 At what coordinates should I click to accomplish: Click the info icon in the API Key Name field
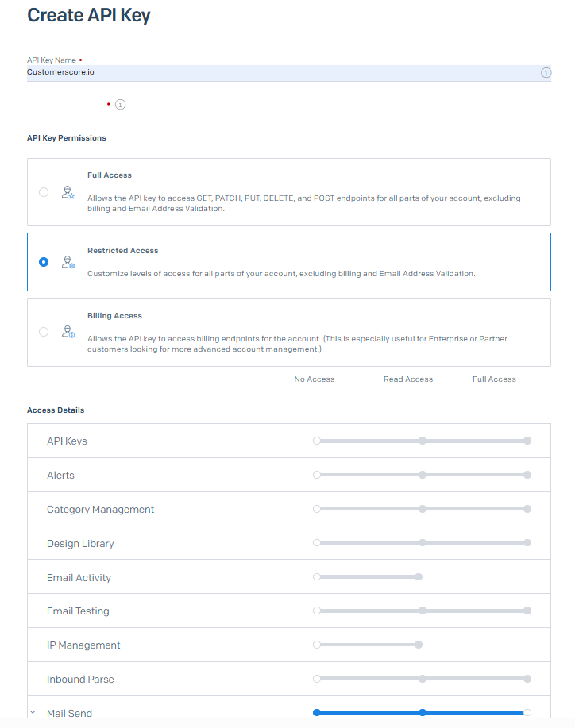546,72
